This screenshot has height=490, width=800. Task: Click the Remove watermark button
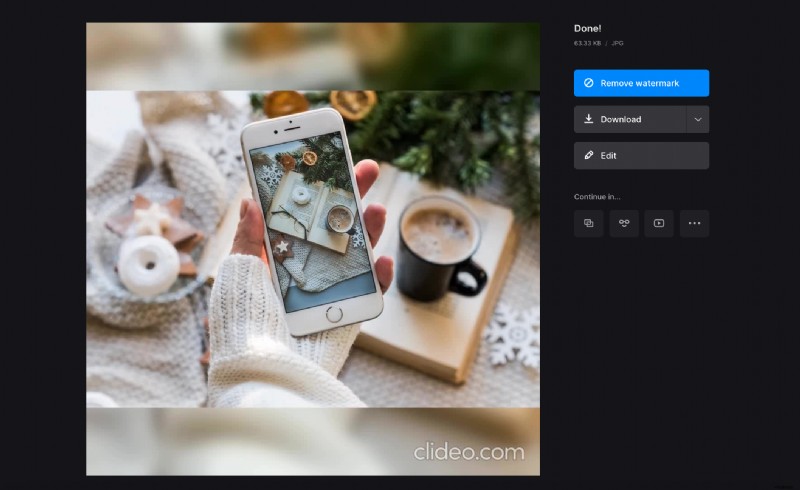point(641,83)
